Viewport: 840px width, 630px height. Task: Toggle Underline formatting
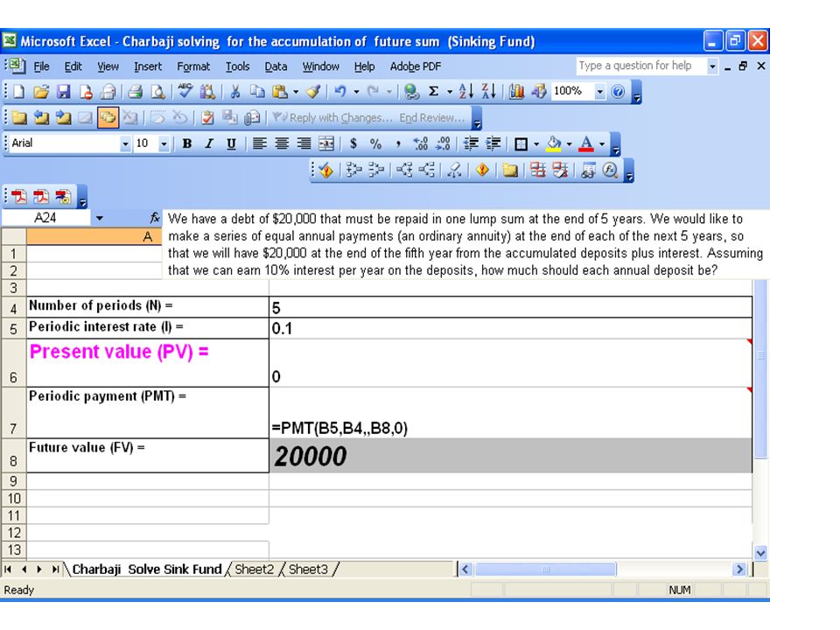coord(231,143)
